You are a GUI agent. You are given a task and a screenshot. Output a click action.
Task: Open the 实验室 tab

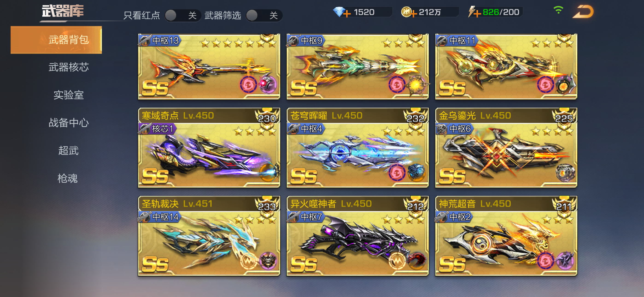click(68, 95)
